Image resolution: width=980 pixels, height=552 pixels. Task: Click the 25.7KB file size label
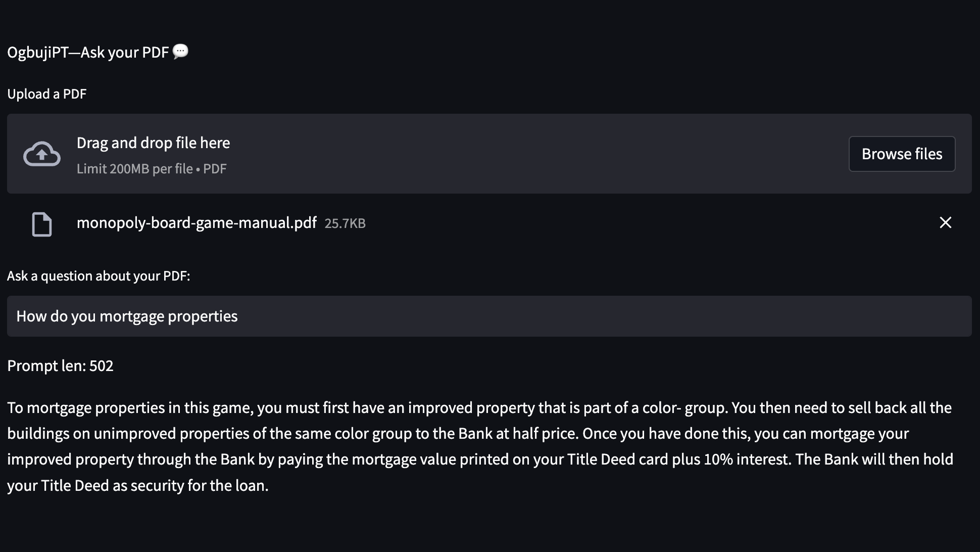(345, 223)
